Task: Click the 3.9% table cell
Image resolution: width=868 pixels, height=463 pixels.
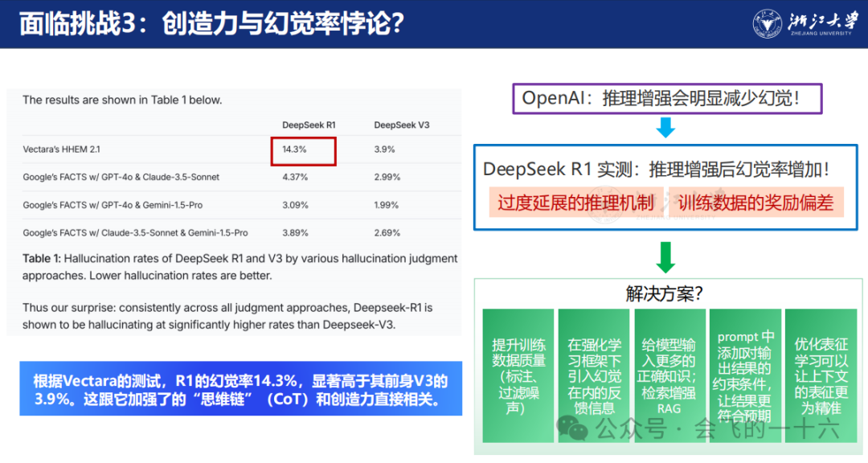Action: coord(384,150)
